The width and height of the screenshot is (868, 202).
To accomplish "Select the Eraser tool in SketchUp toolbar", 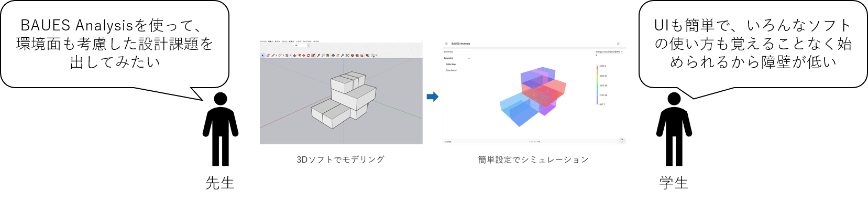I will point(268,55).
